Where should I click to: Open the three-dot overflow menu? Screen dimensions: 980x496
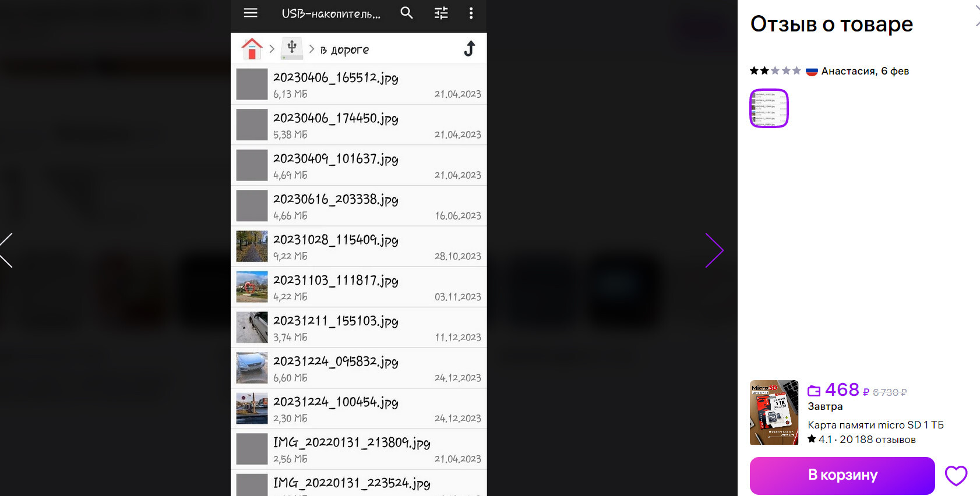click(x=471, y=13)
